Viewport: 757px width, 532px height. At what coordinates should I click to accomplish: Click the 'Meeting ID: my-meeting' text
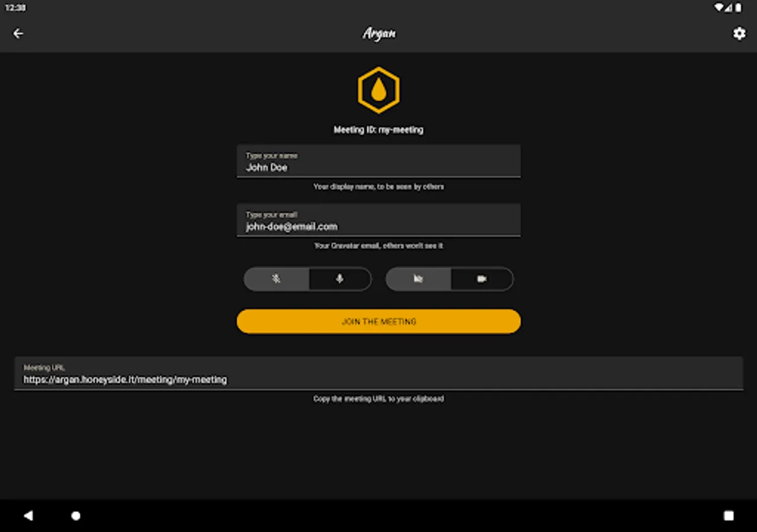pos(378,129)
